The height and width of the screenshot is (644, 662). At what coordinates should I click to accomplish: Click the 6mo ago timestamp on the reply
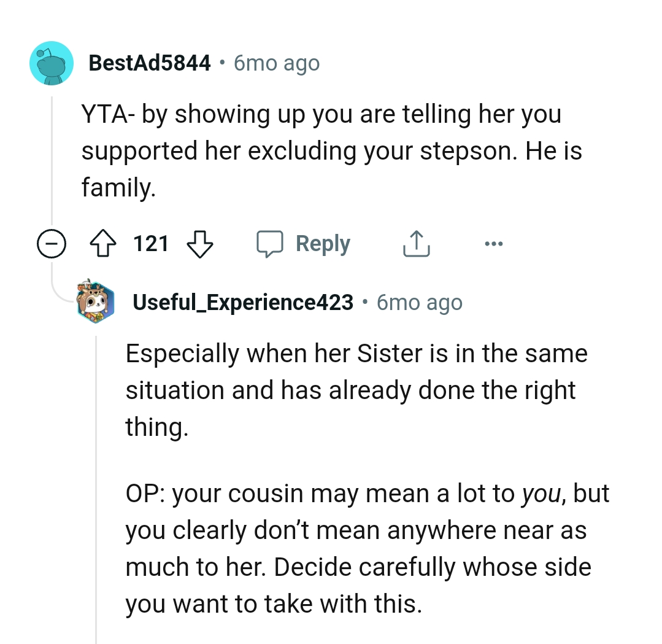419,302
